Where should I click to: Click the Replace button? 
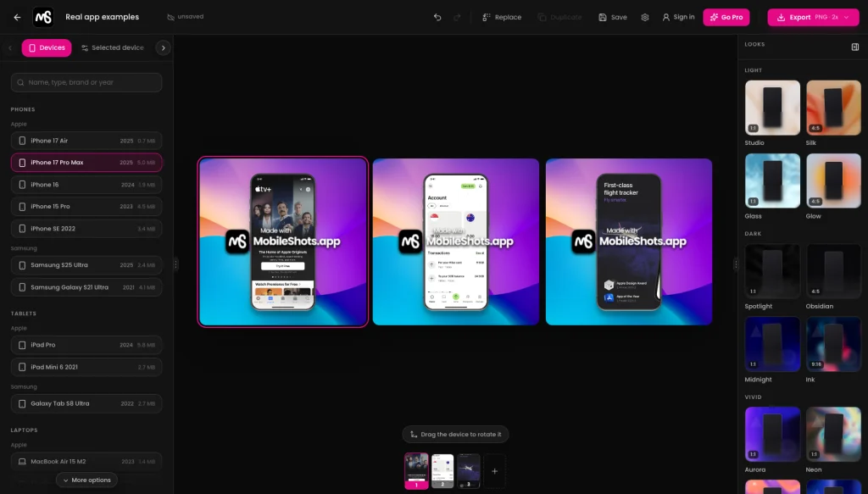pos(502,17)
